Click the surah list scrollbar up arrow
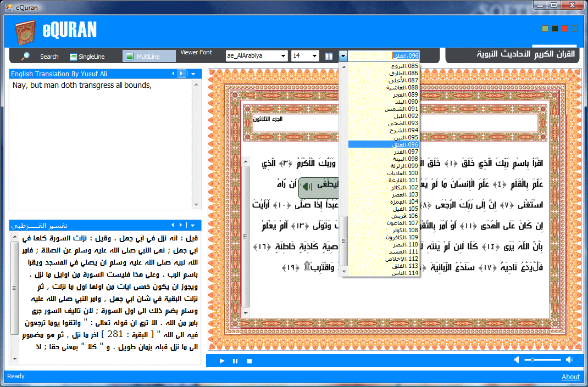Viewport: 588px width, 387px height. click(x=344, y=66)
